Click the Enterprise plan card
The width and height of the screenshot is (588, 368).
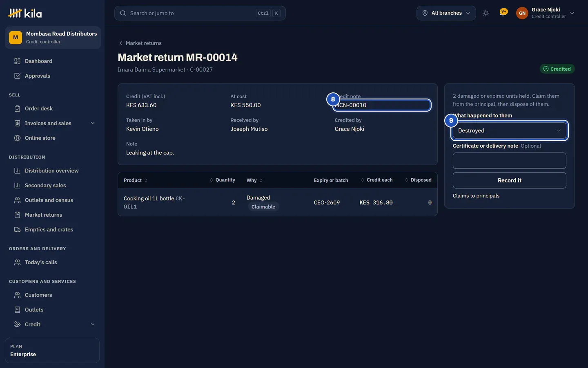click(x=52, y=350)
